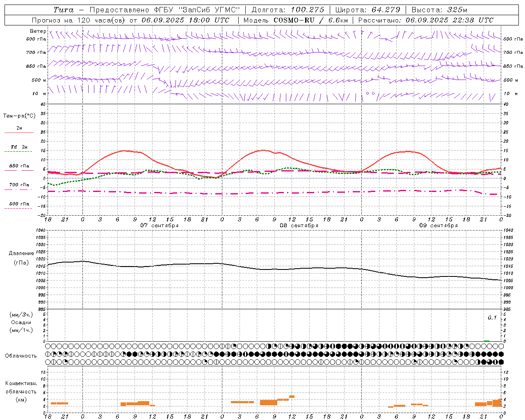Click the "Ветер" panel label
Image resolution: width=525 pixels, height=420 pixels.
38,31
